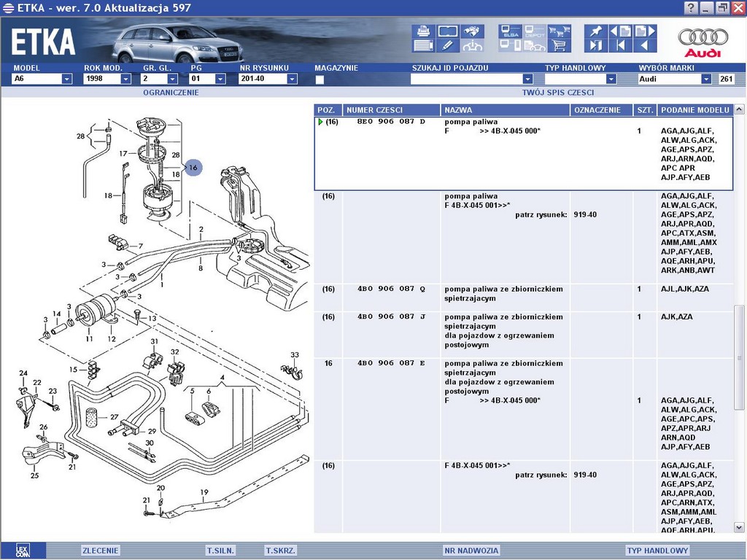This screenshot has width=747, height=560.
Task: Click the parts list scroll-down arrow
Action: (x=740, y=527)
